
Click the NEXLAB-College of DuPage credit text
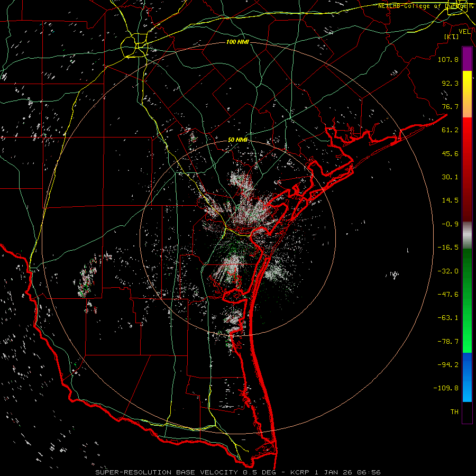425,6
